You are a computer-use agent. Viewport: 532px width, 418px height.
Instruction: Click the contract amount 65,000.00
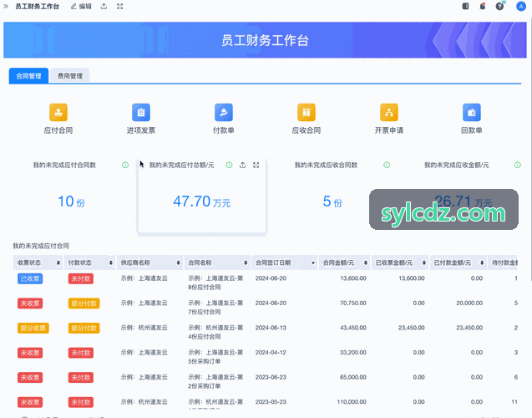pos(352,377)
